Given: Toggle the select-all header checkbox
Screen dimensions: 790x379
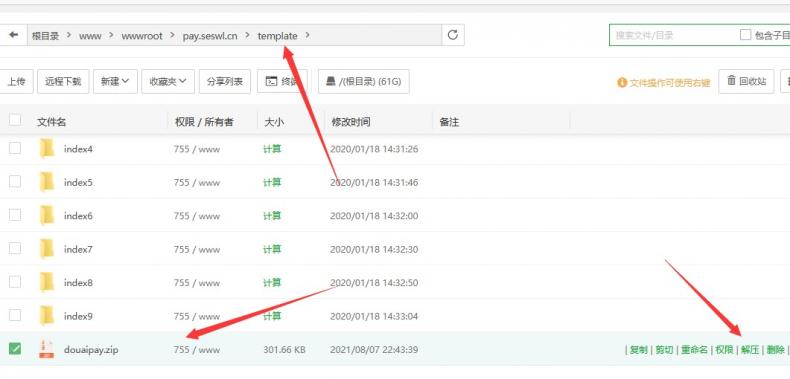Looking at the screenshot, I should click(15, 120).
